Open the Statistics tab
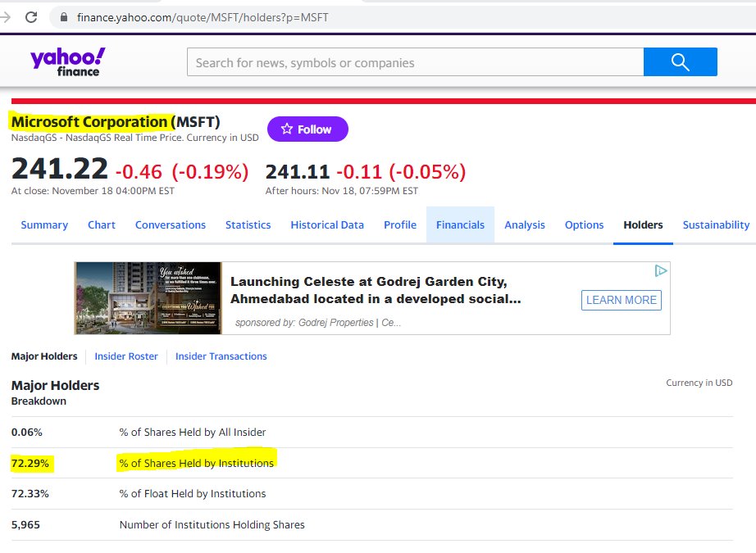Screen dimensions: 756x553 (248, 225)
